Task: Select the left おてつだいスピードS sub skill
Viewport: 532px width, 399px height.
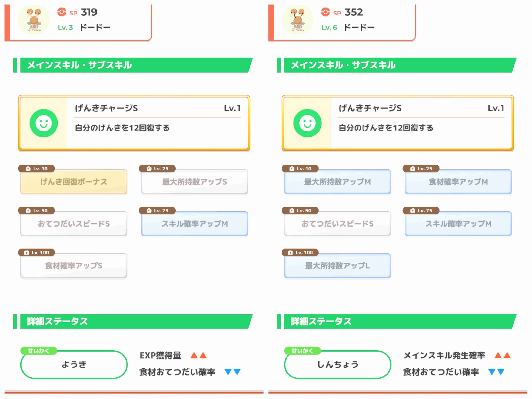Action: [x=74, y=224]
